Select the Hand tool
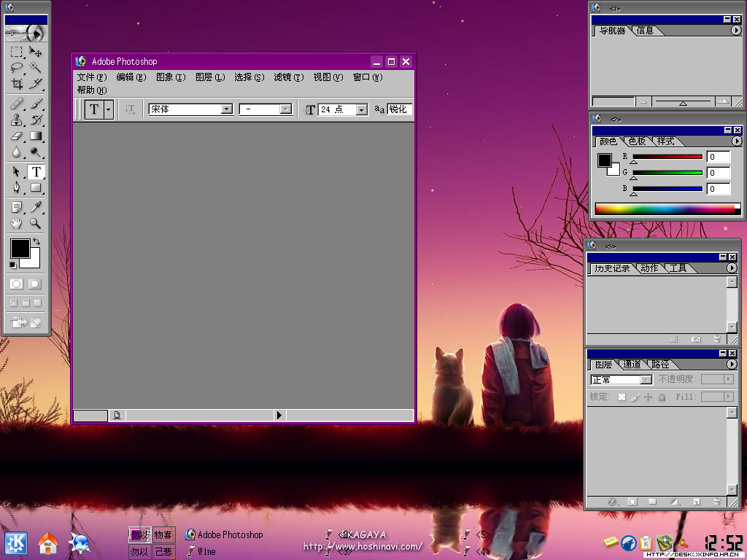747x560 pixels. (x=17, y=223)
